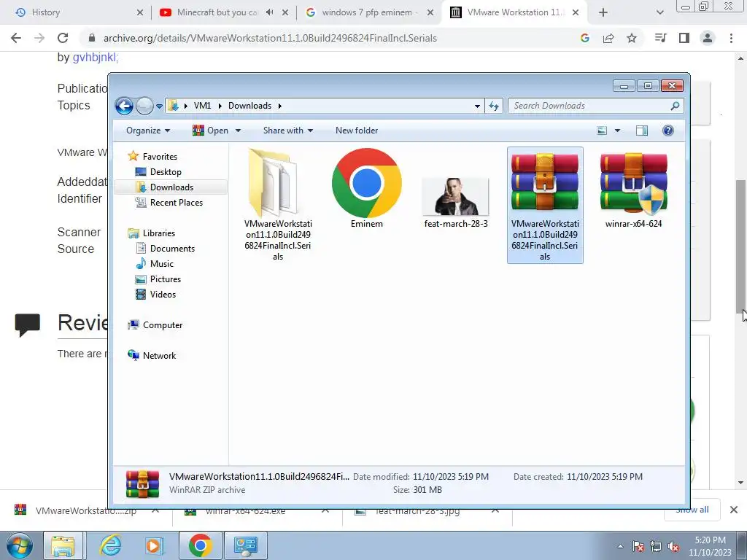Open address bar previous locations dropdown
The width and height of the screenshot is (747, 560).
tap(477, 106)
